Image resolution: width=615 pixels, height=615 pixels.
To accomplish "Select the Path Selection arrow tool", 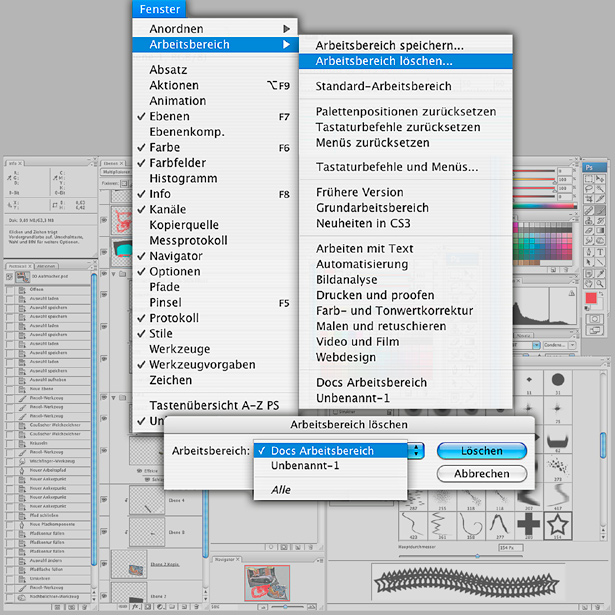I will pos(589,262).
